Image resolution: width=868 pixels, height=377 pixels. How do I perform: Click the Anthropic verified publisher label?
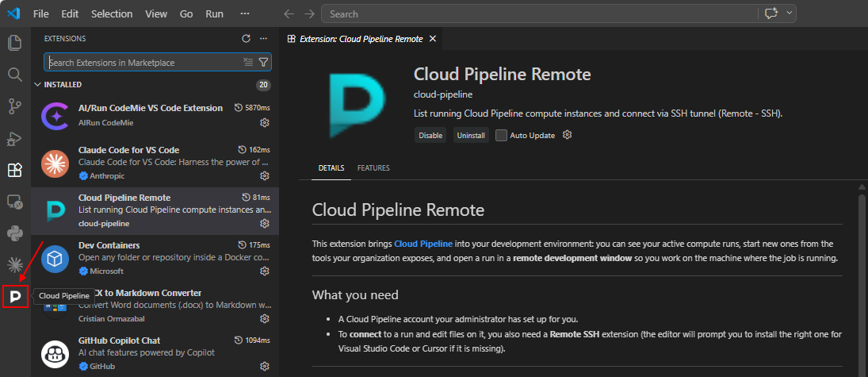click(x=101, y=175)
